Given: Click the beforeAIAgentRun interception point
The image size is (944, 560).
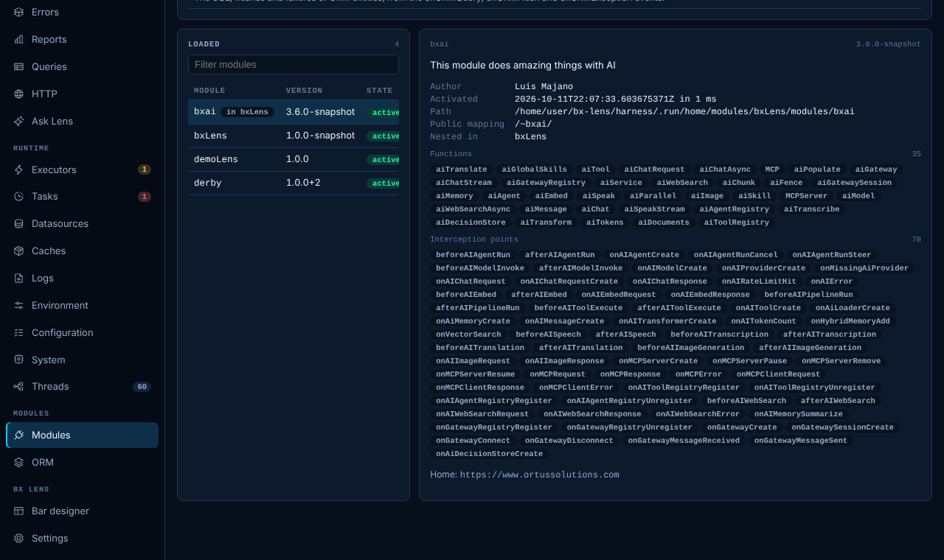Looking at the screenshot, I should pos(473,255).
